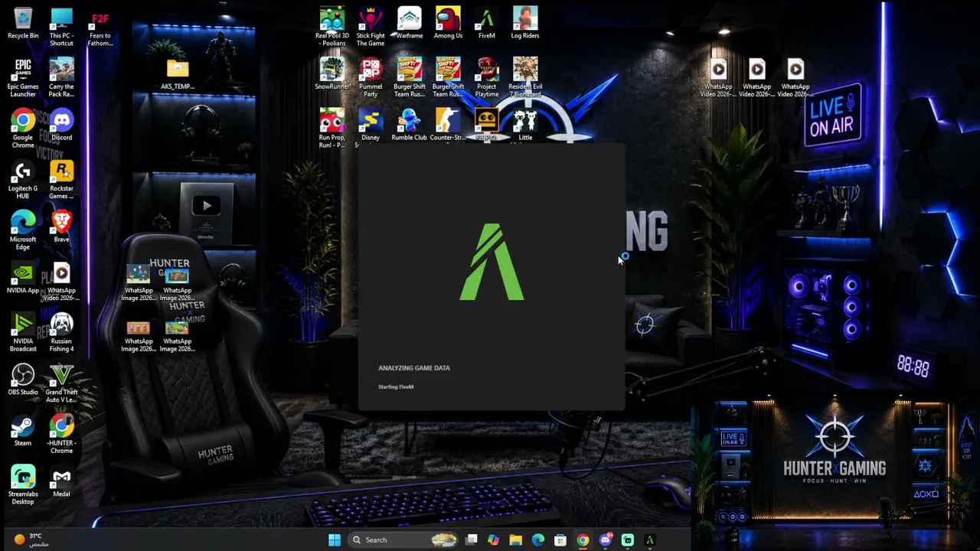
Task: Open the AKS_TEMP folder on desktop
Action: pos(178,74)
